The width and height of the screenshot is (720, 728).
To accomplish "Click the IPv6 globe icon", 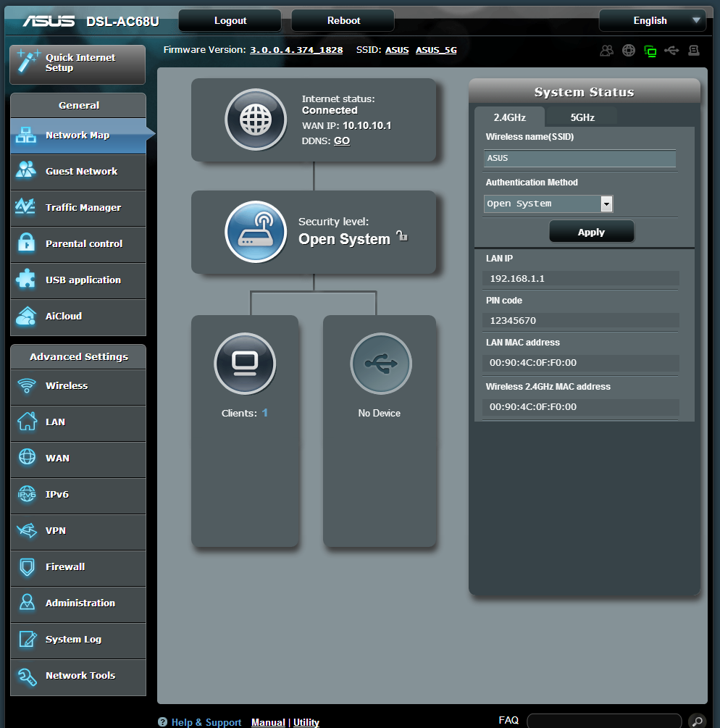I will 27,494.
